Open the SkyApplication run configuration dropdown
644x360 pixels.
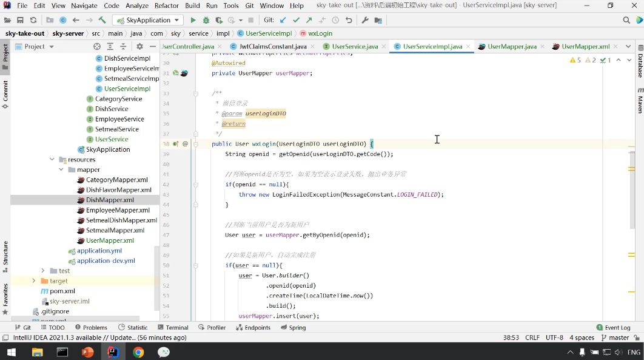(149, 20)
